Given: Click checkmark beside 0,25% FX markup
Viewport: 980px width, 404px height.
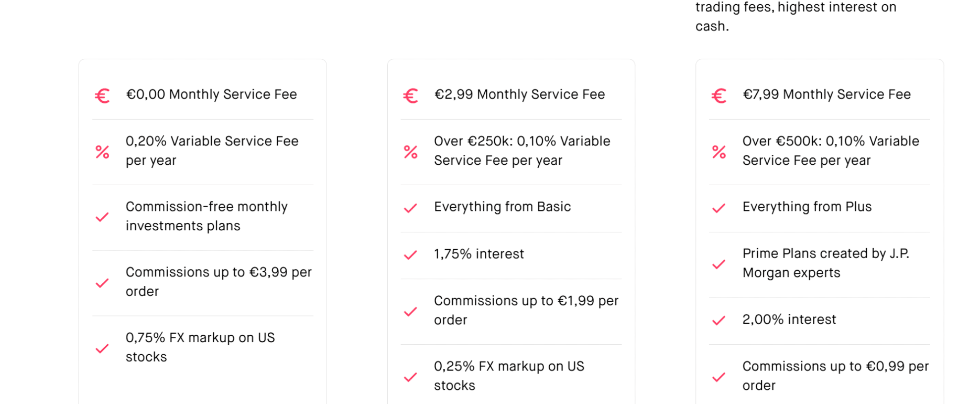Looking at the screenshot, I should click(410, 377).
